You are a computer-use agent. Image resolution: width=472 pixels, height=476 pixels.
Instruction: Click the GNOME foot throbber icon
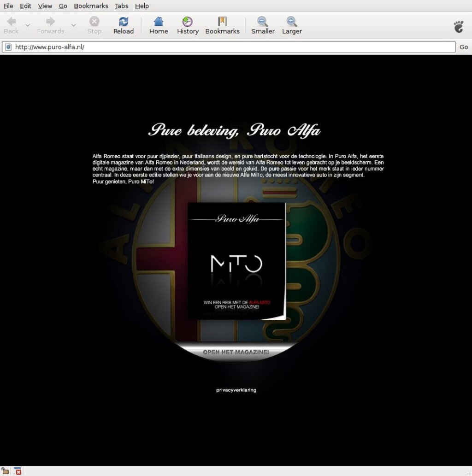tap(458, 26)
